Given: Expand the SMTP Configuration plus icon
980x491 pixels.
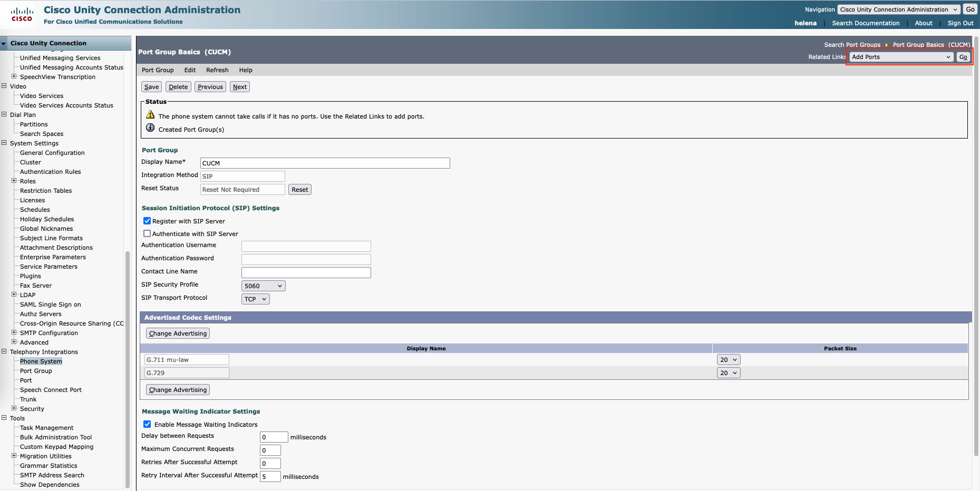Looking at the screenshot, I should [x=14, y=332].
